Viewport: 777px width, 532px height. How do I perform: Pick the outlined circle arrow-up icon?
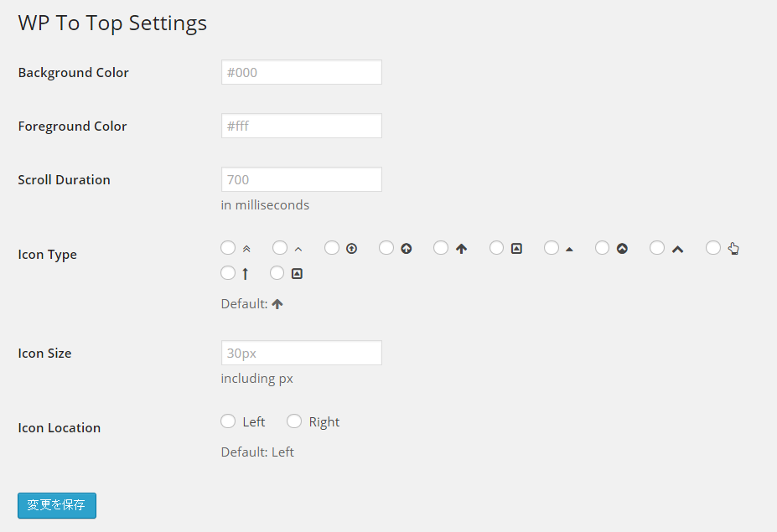332,248
